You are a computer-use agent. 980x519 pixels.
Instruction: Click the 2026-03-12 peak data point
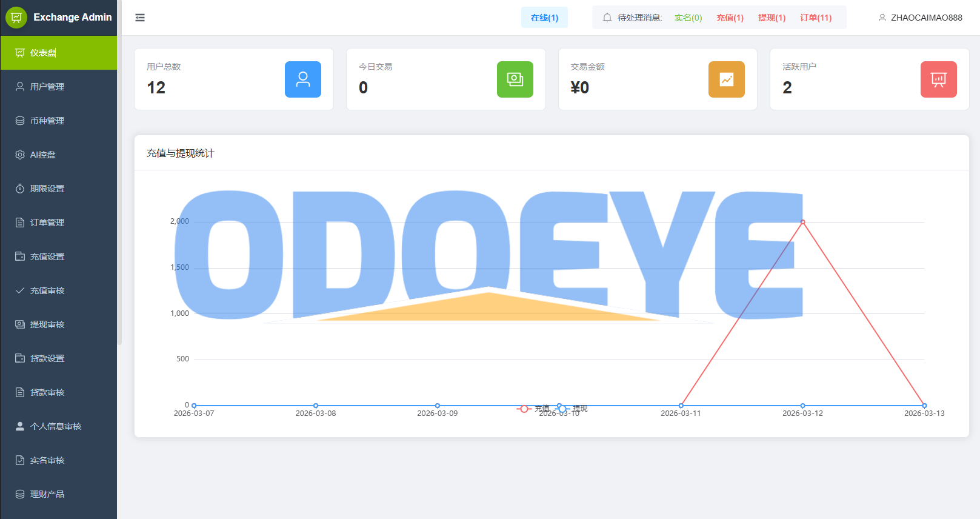[x=802, y=222]
